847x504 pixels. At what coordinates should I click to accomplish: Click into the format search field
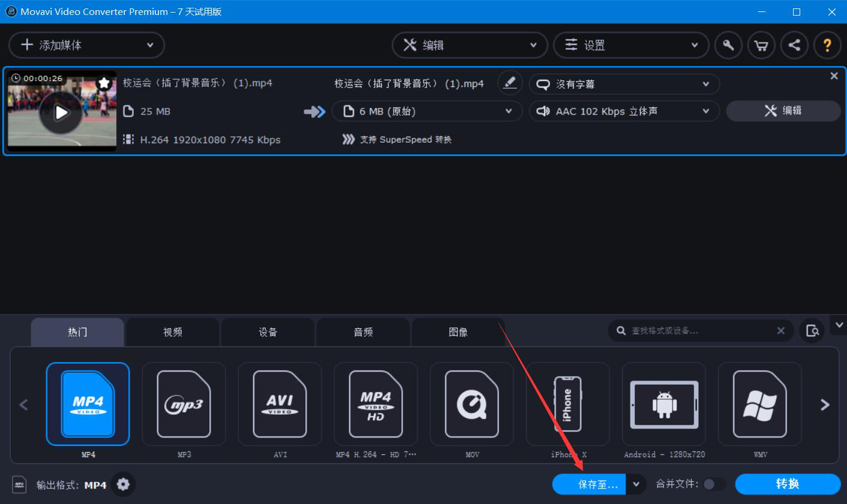[699, 331]
